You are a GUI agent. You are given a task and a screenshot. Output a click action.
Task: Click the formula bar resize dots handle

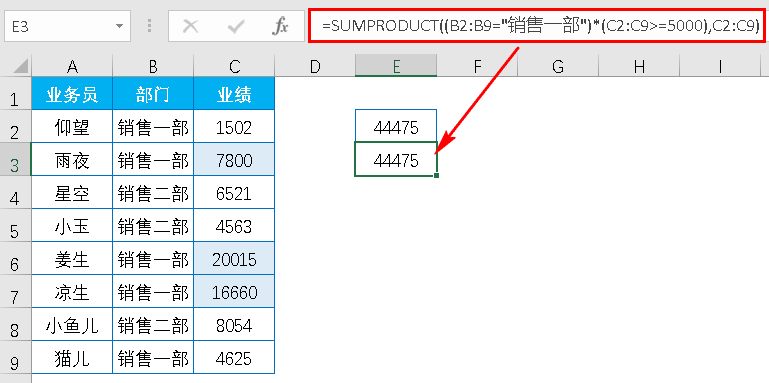coord(150,26)
